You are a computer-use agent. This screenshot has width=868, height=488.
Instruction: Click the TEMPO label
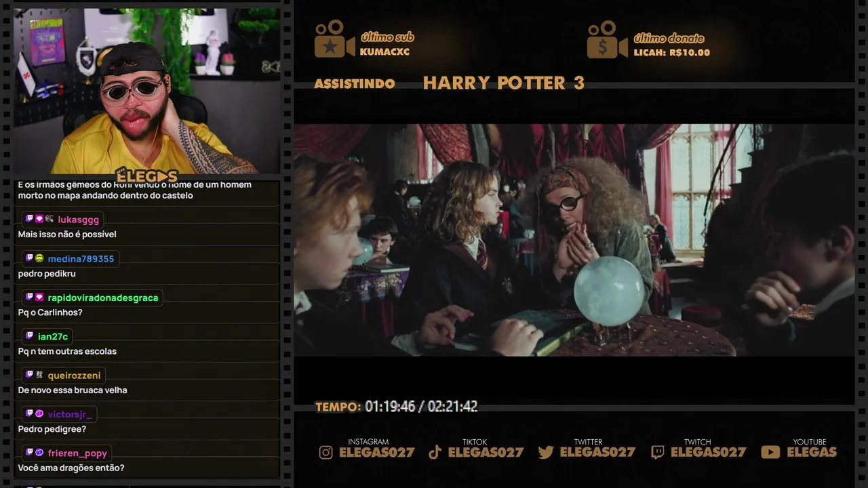pos(338,407)
